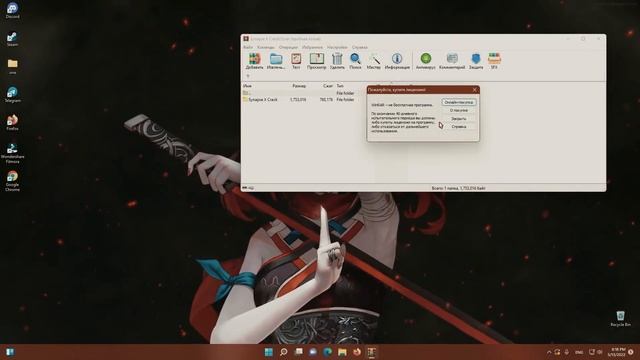Click the Извлечь (Extract to) folder icon

(x=276, y=61)
